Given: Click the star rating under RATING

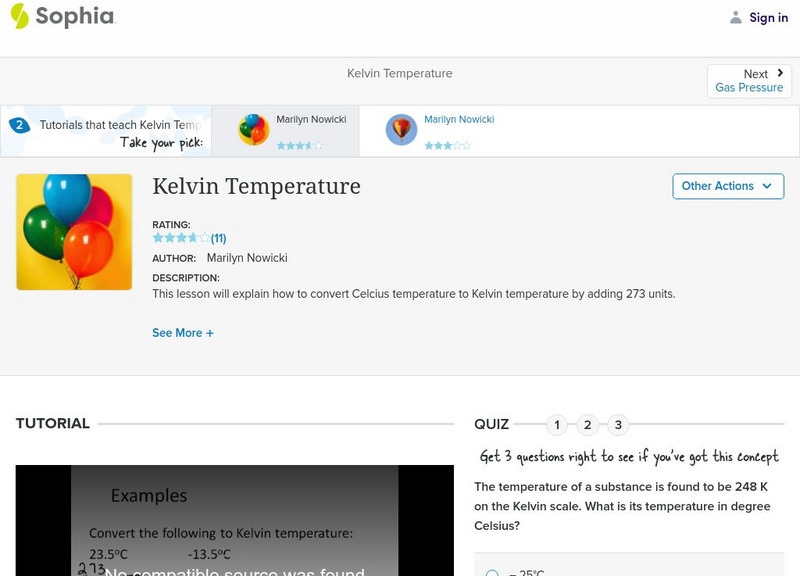Looking at the screenshot, I should (181, 238).
